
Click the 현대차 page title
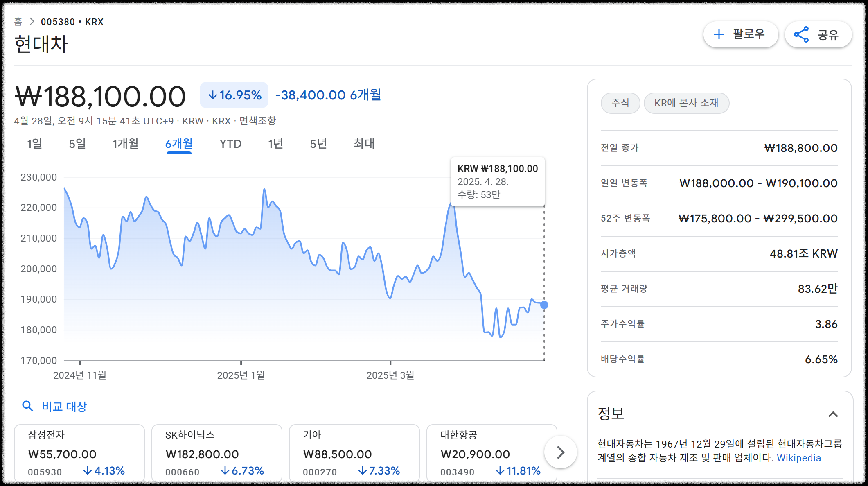[41, 44]
